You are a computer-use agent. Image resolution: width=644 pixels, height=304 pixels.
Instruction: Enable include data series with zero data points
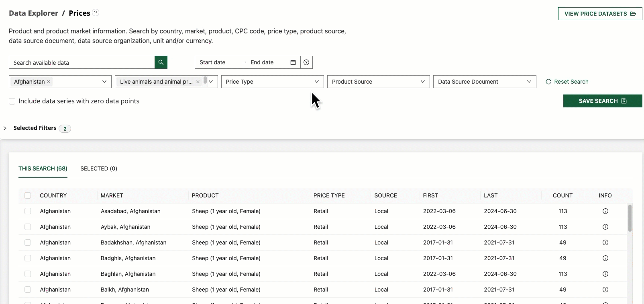coord(12,101)
